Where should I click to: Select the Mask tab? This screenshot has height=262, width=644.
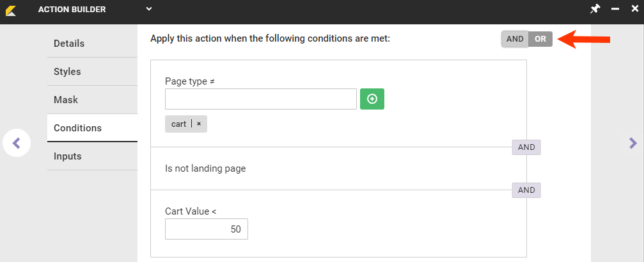pyautogui.click(x=66, y=100)
